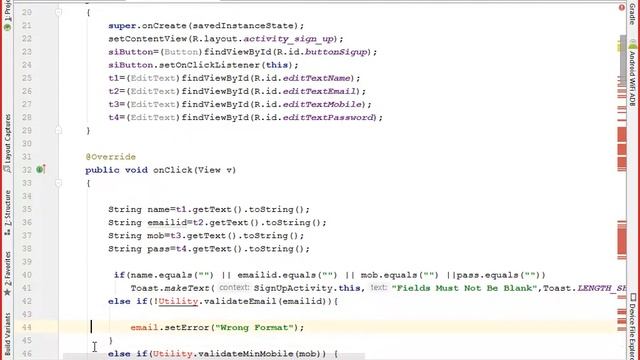Click the override gutter icon on line 32
The width and height of the screenshot is (640, 360).
[40, 169]
